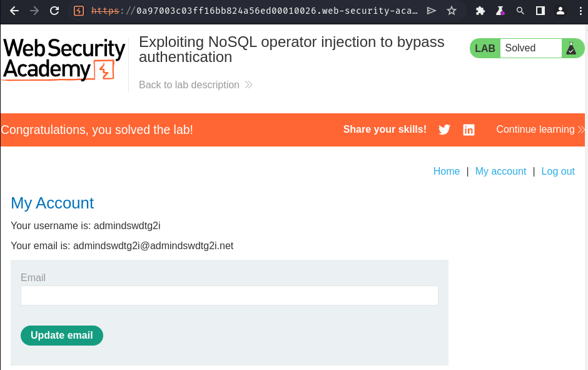The height and width of the screenshot is (370, 588).
Task: Focus the Email input field
Action: coord(229,295)
